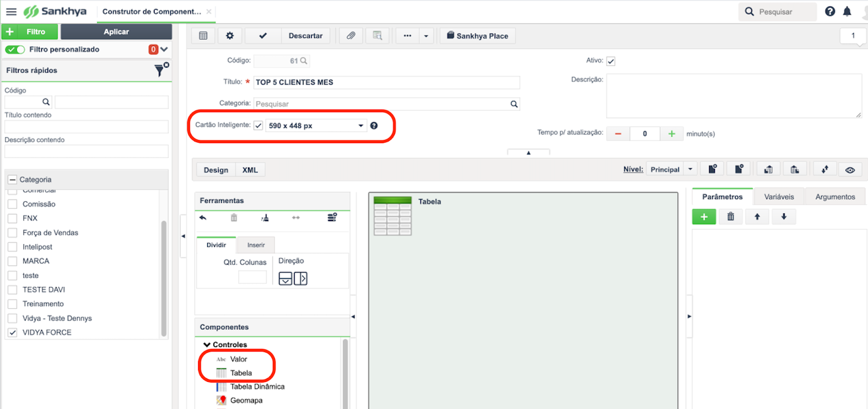Check the TESTE DAVI category

(12, 290)
